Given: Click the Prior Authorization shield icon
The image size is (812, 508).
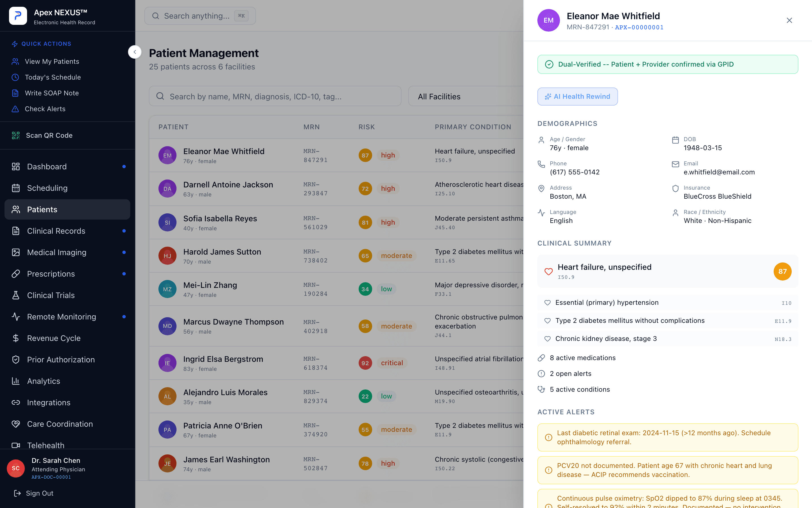Looking at the screenshot, I should [x=16, y=360].
